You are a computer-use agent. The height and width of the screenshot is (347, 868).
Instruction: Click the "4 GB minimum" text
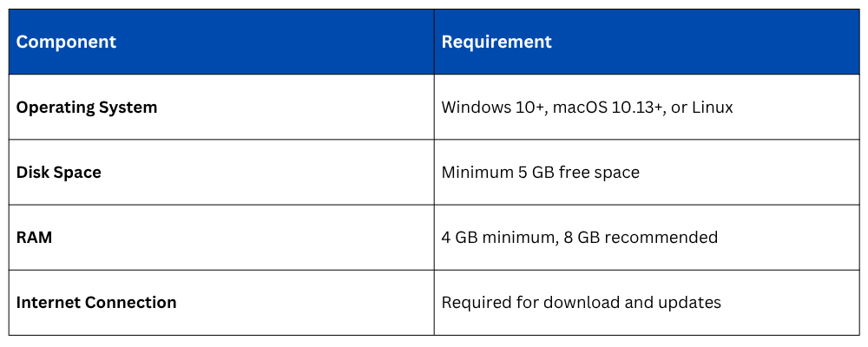[x=495, y=237]
